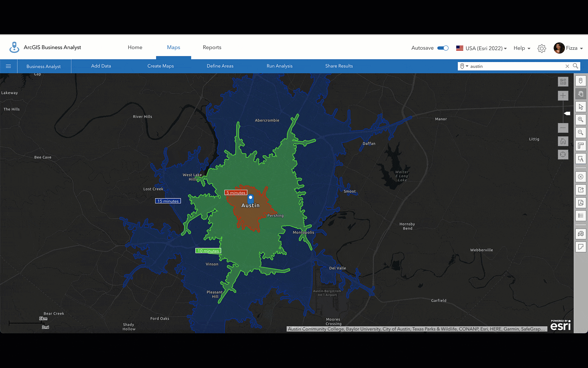Select the pan hand tool
Viewport: 588px width, 368px height.
[x=581, y=94]
